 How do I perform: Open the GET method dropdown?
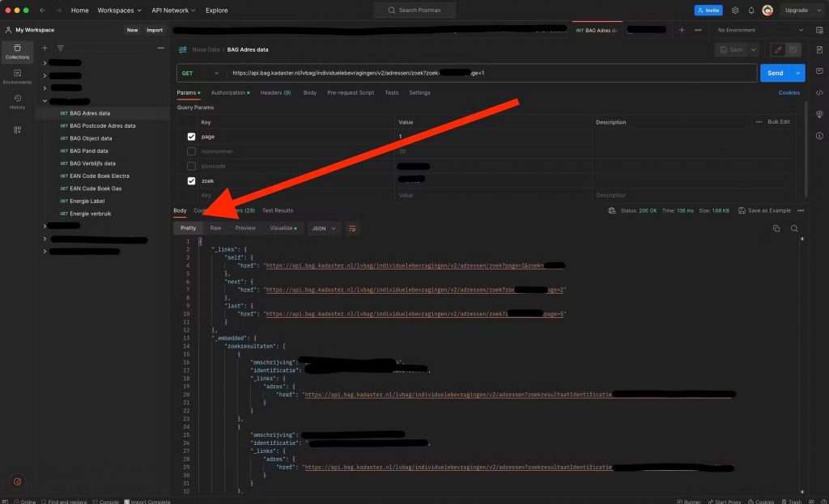tap(199, 73)
